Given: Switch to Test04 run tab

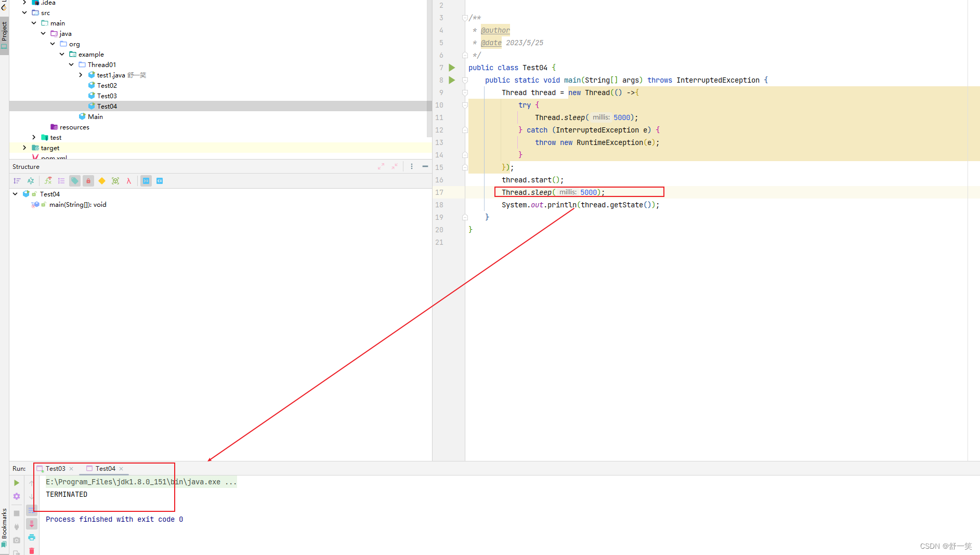Looking at the screenshot, I should click(x=105, y=468).
